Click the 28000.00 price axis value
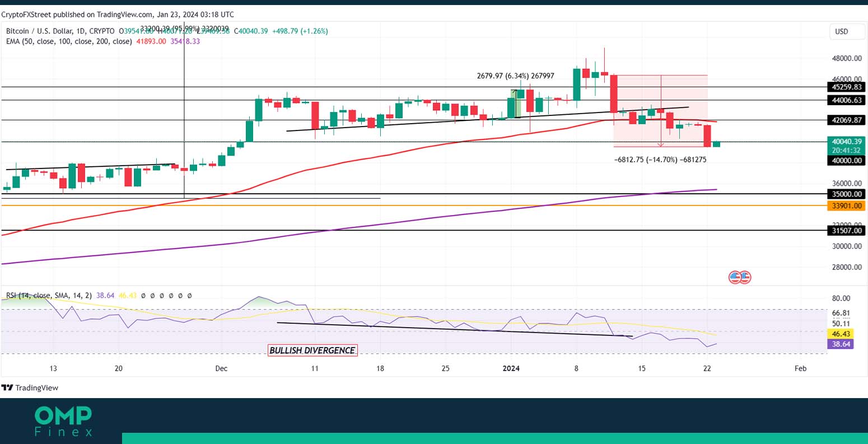The image size is (868, 444). pyautogui.click(x=847, y=267)
